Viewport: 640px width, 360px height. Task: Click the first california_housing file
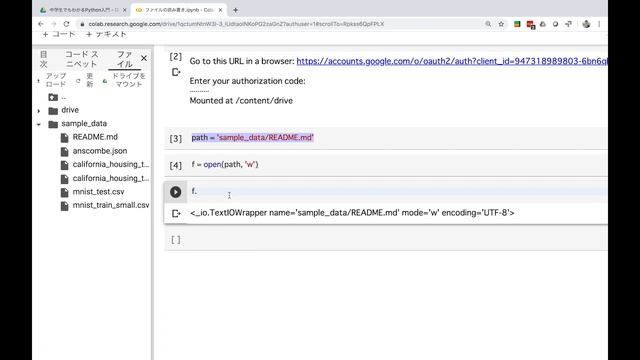click(111, 164)
